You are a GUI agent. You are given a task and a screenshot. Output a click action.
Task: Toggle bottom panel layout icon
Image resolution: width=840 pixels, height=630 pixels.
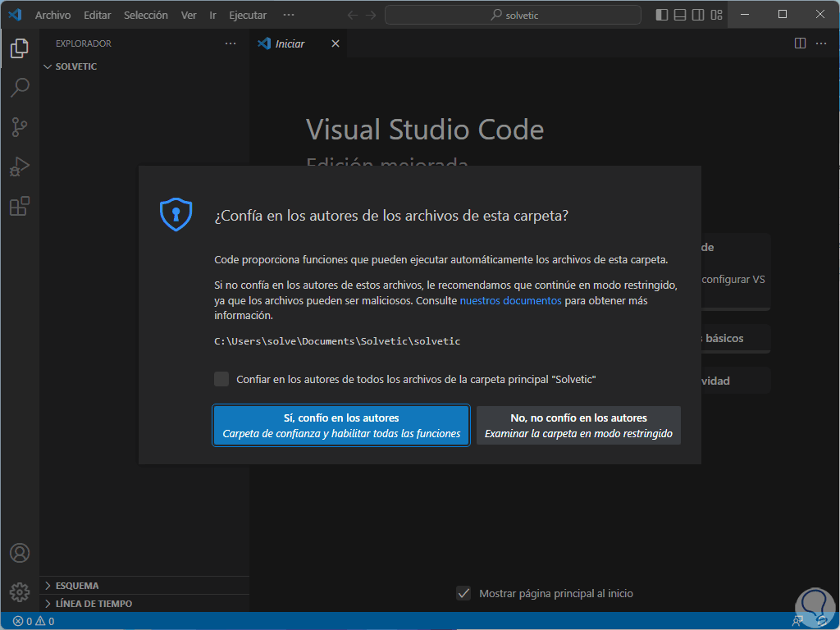coord(680,15)
